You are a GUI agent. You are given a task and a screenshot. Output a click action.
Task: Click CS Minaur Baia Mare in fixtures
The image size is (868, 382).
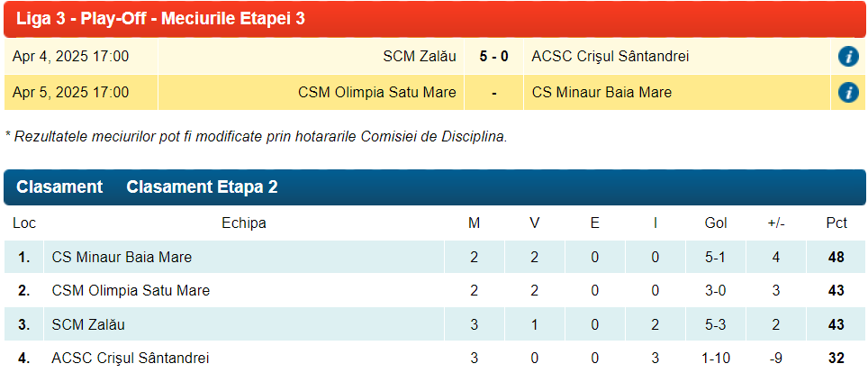[601, 93]
